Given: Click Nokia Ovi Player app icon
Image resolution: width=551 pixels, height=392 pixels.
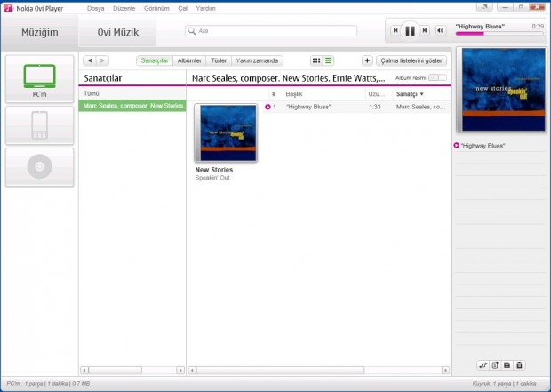Looking at the screenshot, I should point(8,8).
